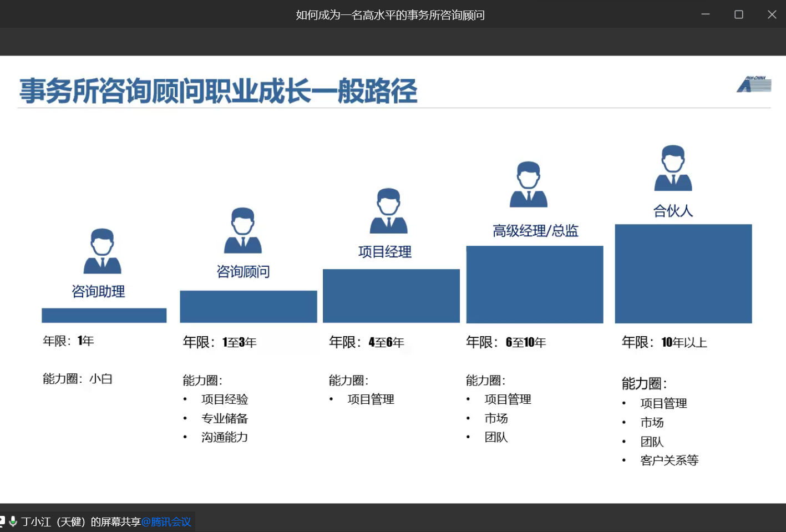Image resolution: width=786 pixels, height=532 pixels.
Task: Click the blue block under 高级经理/总监
Action: [534, 284]
